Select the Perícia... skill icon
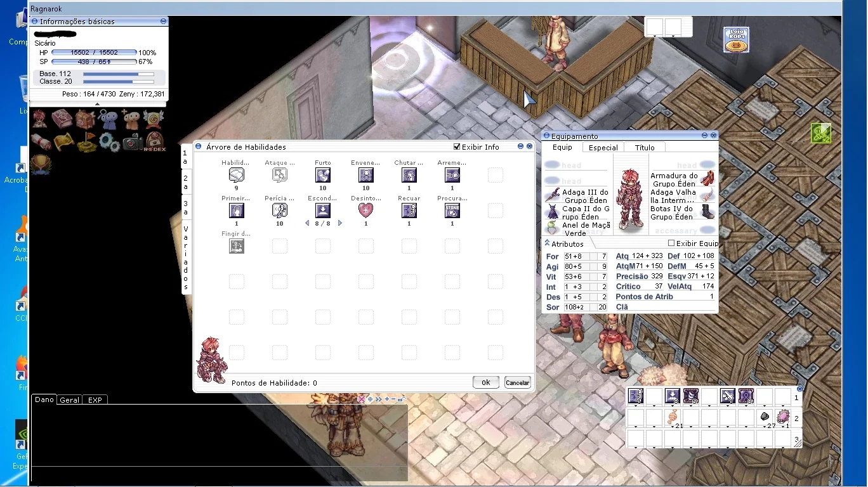The height and width of the screenshot is (487, 868). pyautogui.click(x=280, y=211)
